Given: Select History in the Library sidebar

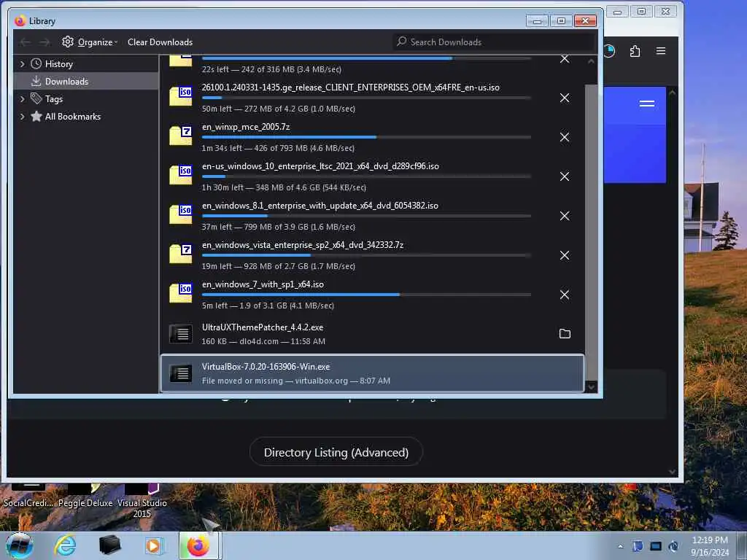Looking at the screenshot, I should (58, 64).
